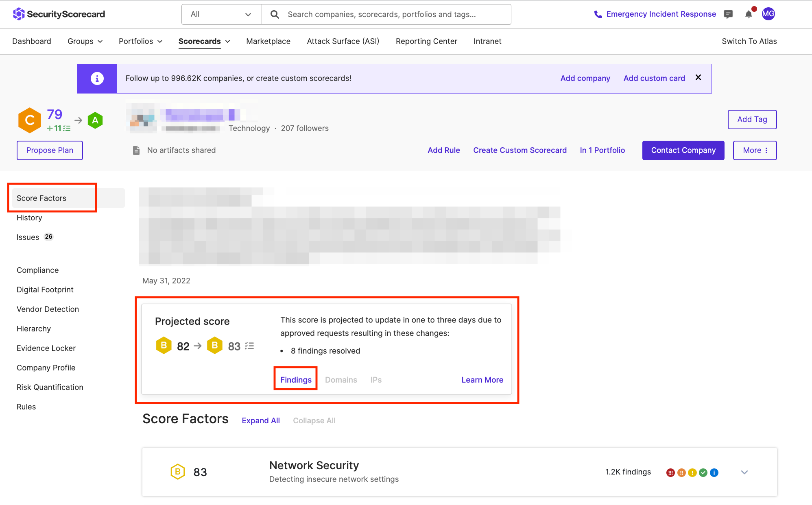Click the orange C grade hexagon

click(x=30, y=120)
